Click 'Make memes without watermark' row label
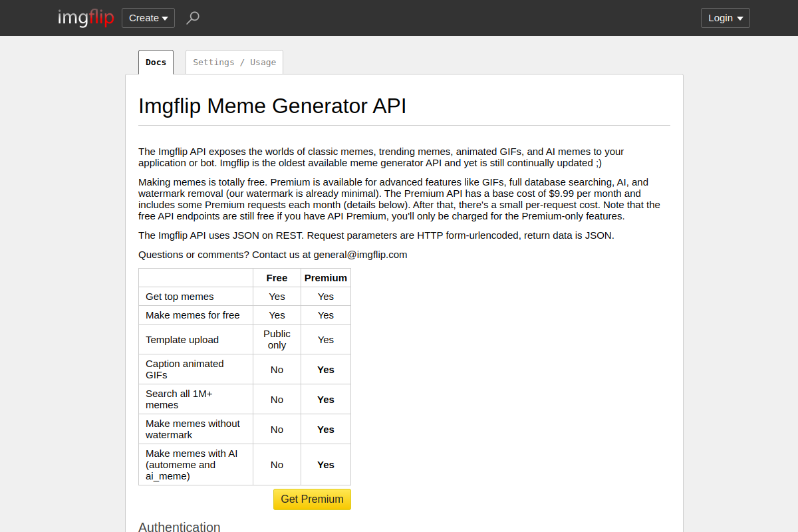The height and width of the screenshot is (532, 798). pos(196,429)
